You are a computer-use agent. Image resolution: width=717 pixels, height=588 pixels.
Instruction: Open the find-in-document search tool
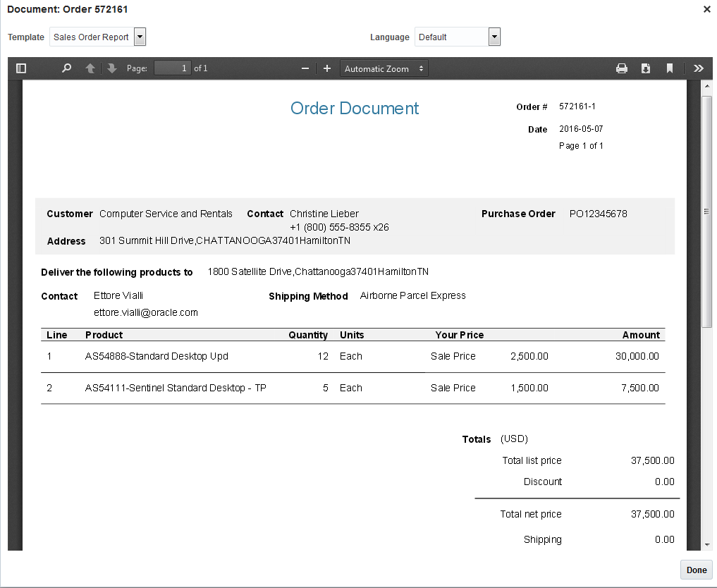tap(67, 68)
